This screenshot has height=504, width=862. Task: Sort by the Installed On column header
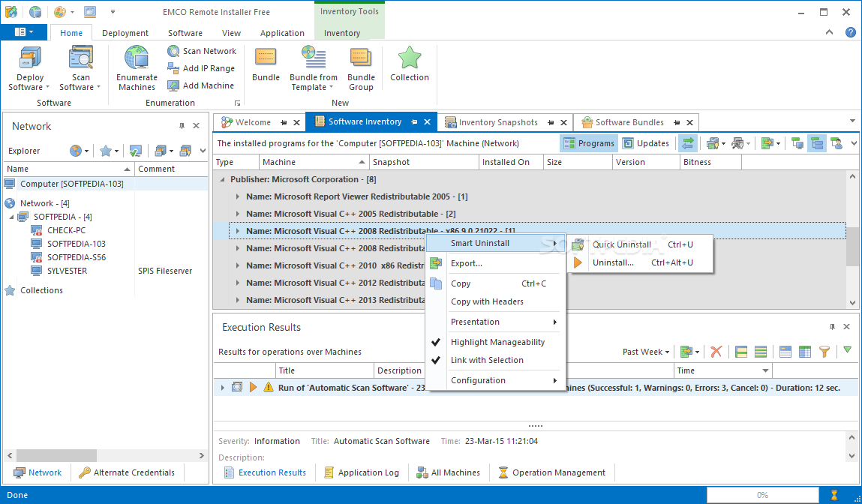511,162
